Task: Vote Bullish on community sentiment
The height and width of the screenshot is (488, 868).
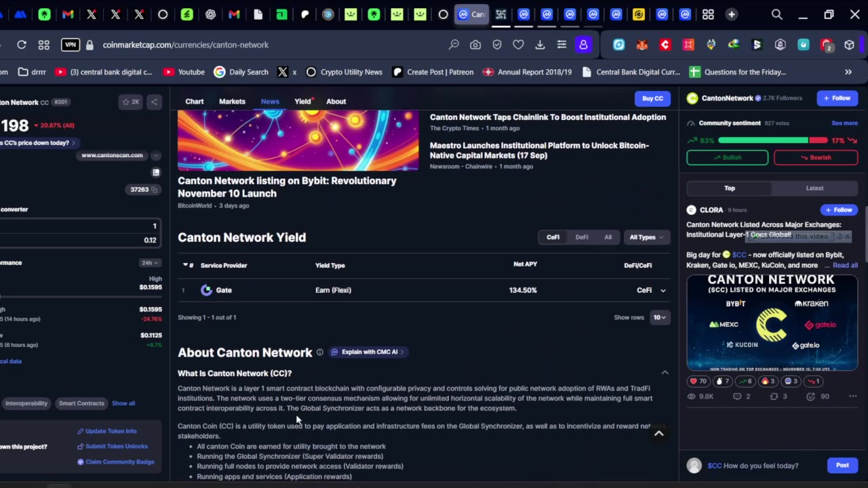Action: point(727,157)
